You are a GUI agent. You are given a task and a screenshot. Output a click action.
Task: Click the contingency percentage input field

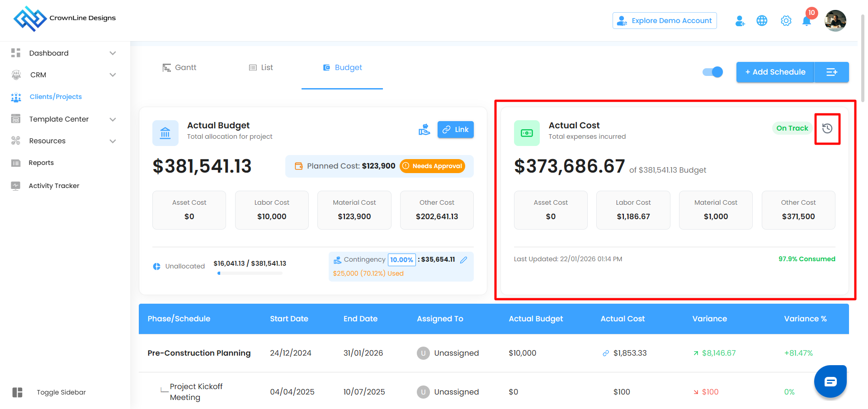[401, 260]
